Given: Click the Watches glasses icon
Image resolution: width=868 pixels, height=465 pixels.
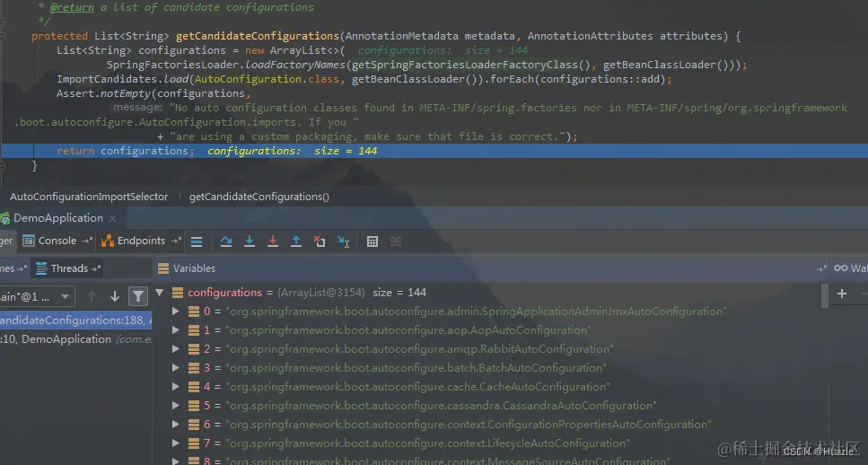Looking at the screenshot, I should (841, 268).
